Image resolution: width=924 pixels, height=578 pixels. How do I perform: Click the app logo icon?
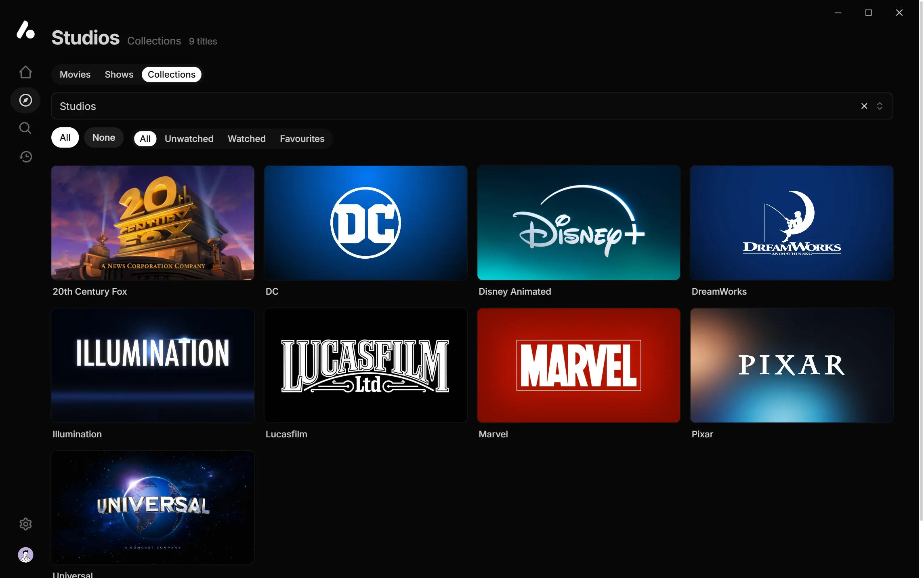pos(25,30)
